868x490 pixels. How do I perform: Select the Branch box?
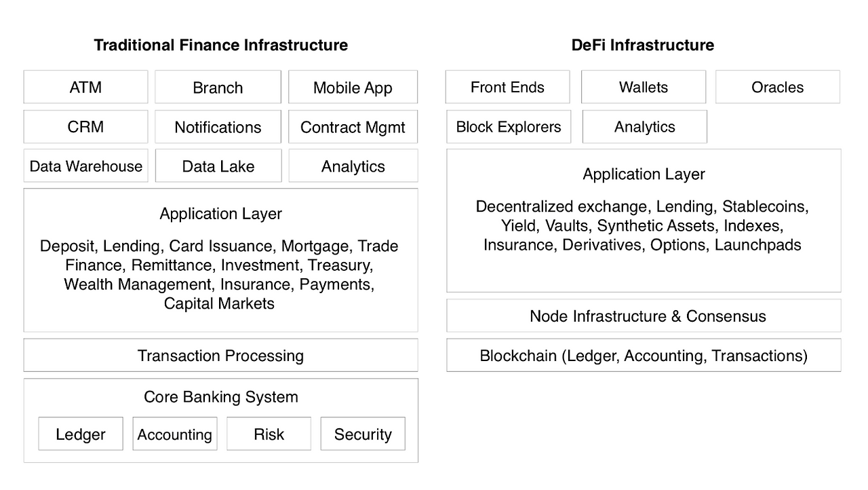218,87
